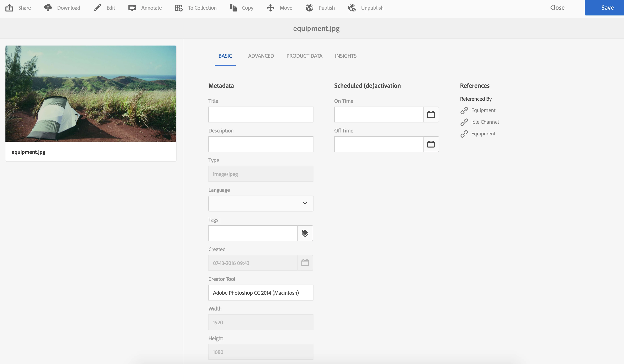Screen dimensions: 624x364
Task: Click the To Collection icon
Action: (x=178, y=8)
